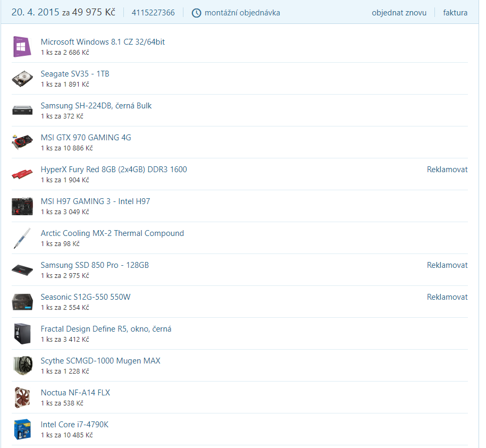This screenshot has width=486, height=448.
Task: Open the faktura invoice link
Action: [455, 13]
